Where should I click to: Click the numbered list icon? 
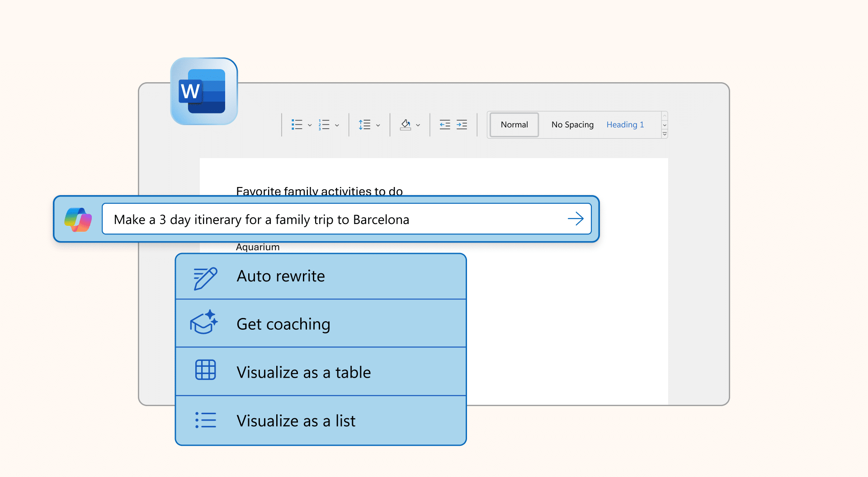[x=324, y=125]
